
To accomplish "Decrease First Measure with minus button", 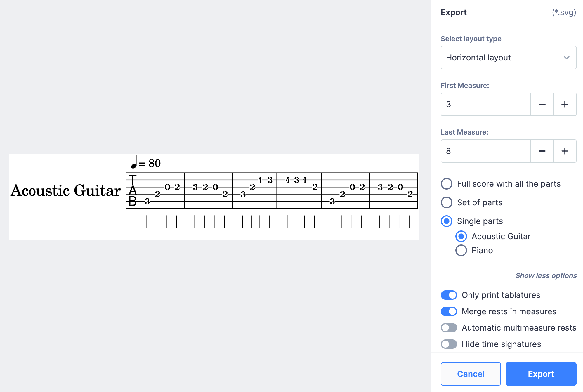I will coord(542,104).
